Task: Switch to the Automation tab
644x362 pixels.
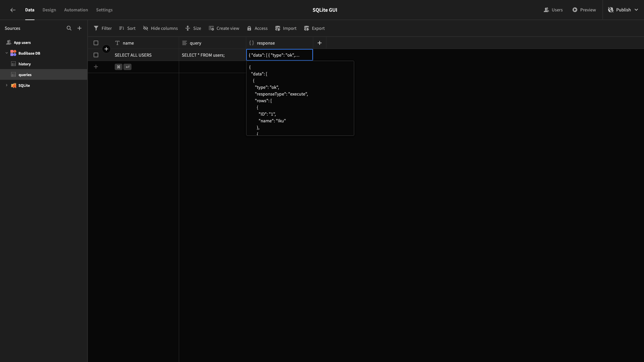Action: click(76, 10)
